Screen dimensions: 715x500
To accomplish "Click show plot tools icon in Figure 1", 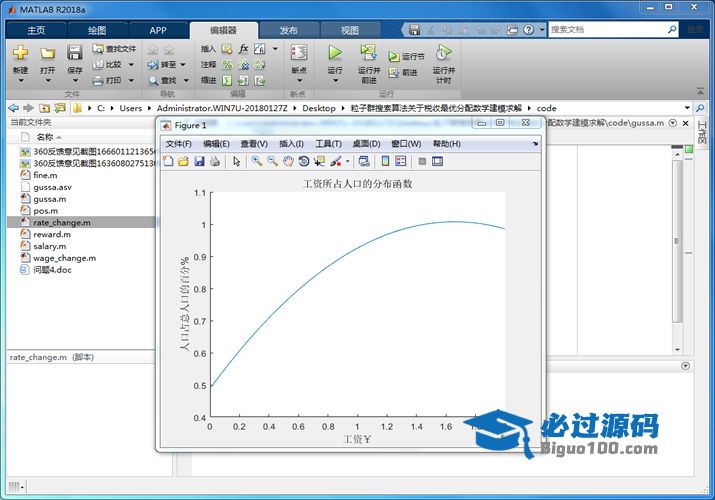I will click(437, 161).
